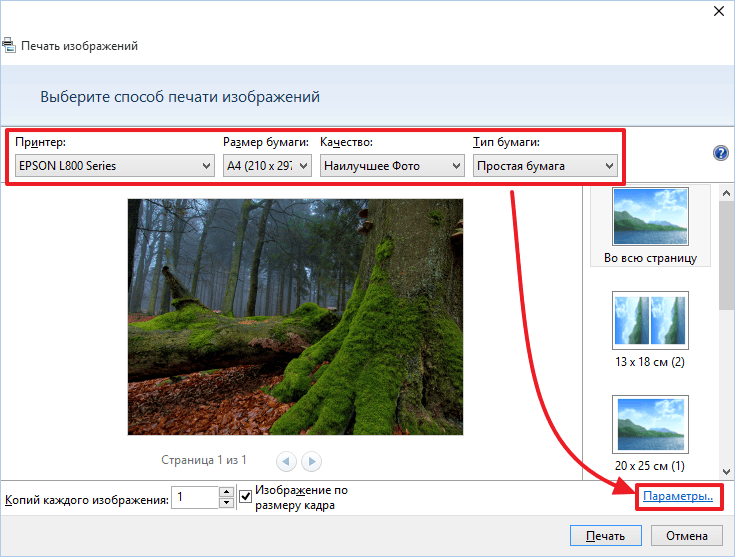The image size is (735, 557).
Task: Click the forest photo preview
Action: point(295,317)
